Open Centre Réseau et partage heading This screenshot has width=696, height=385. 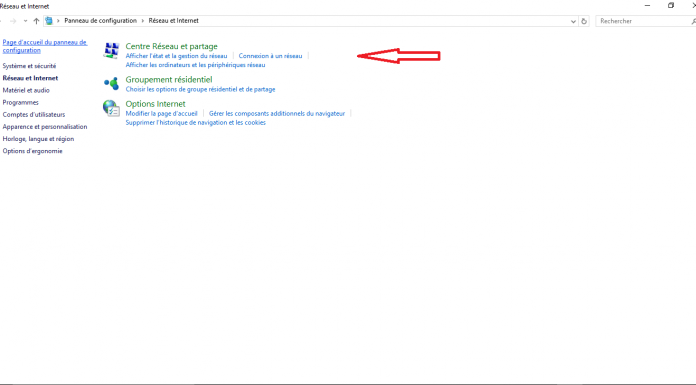(171, 46)
